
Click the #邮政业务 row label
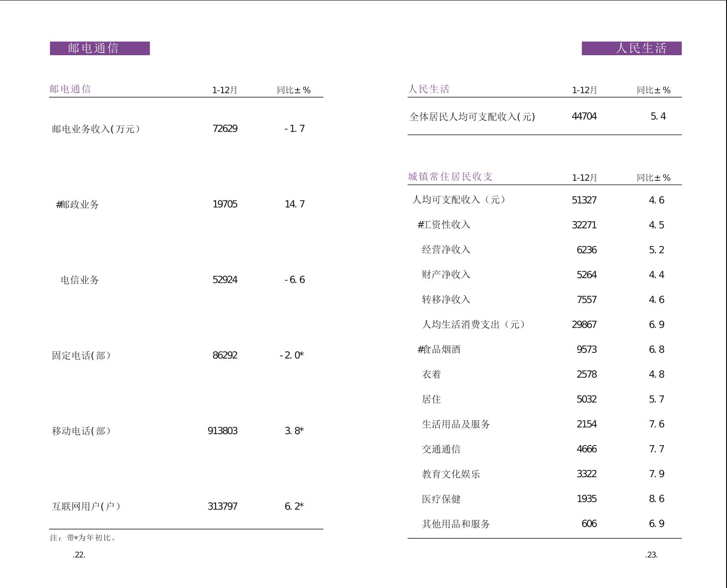pyautogui.click(x=77, y=204)
